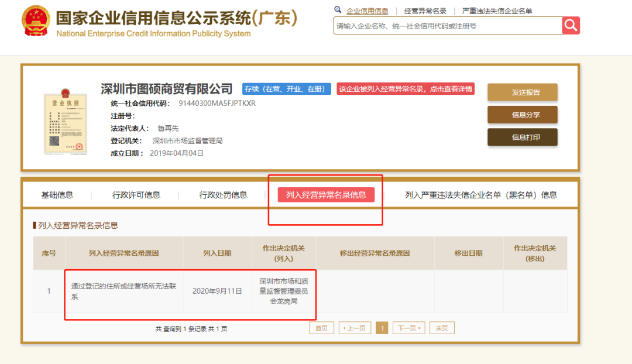
Task: Click the 移出日期 column header
Action: point(468,253)
